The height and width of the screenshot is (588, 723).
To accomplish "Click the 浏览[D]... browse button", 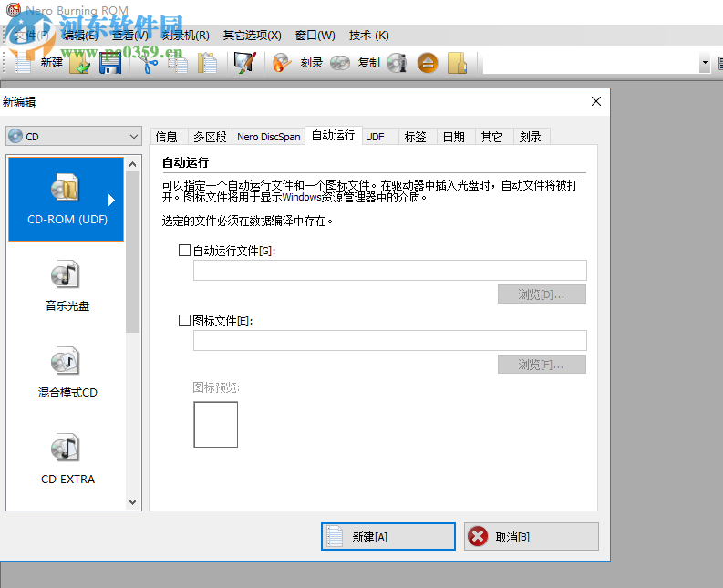I will [542, 294].
